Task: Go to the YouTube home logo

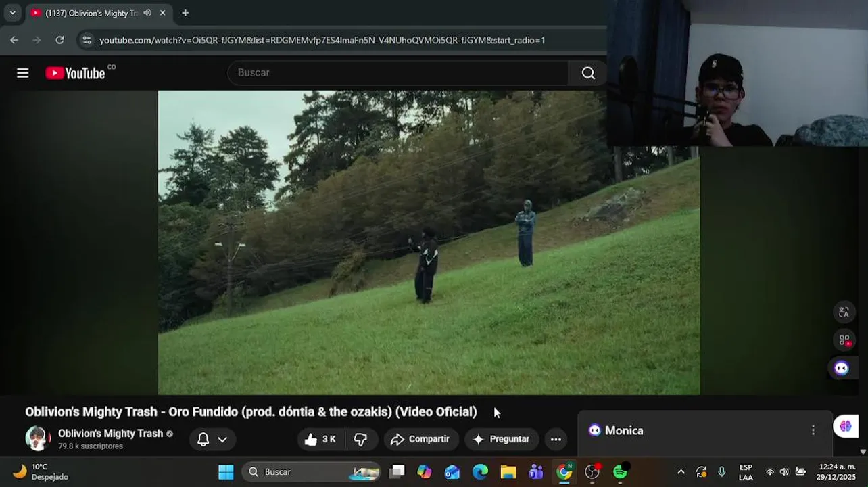Action: tap(75, 73)
